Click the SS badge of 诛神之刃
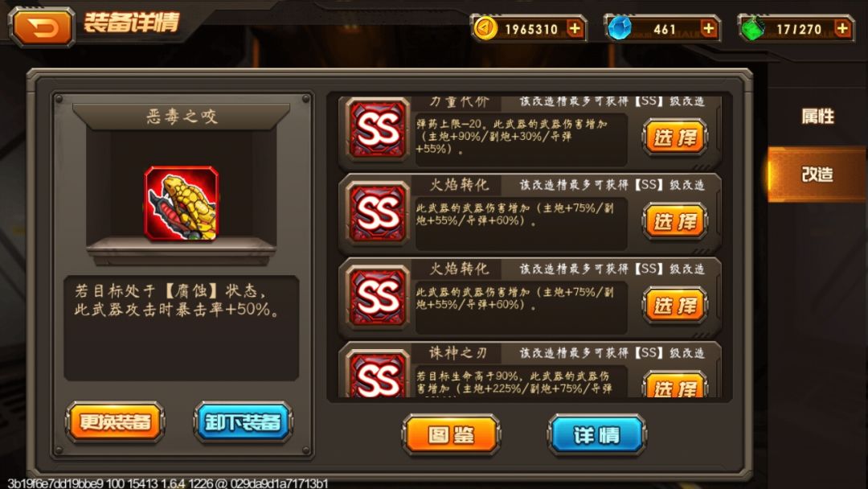 [x=378, y=374]
